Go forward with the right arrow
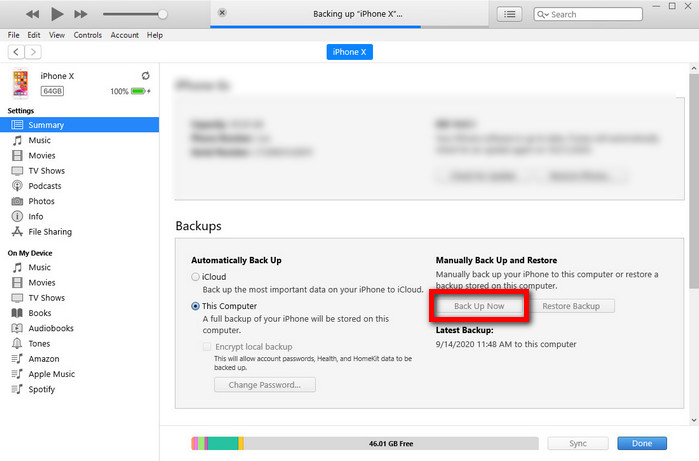Viewport: 699px width, 461px height. click(33, 52)
